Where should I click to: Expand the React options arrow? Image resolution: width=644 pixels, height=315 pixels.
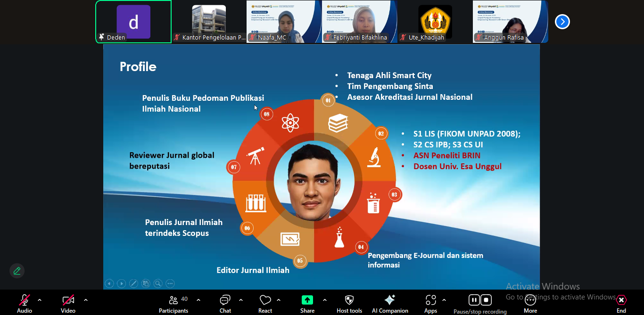(279, 300)
